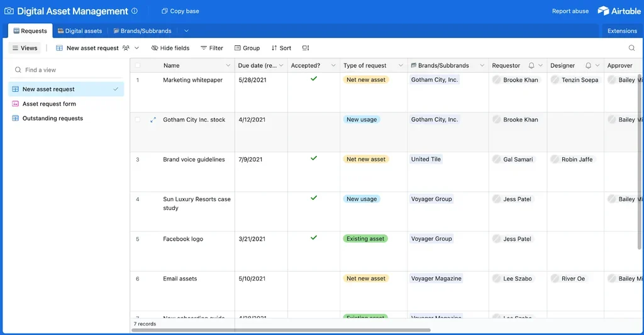The image size is (644, 335).
Task: Click River Oe avatar icon
Action: point(555,279)
